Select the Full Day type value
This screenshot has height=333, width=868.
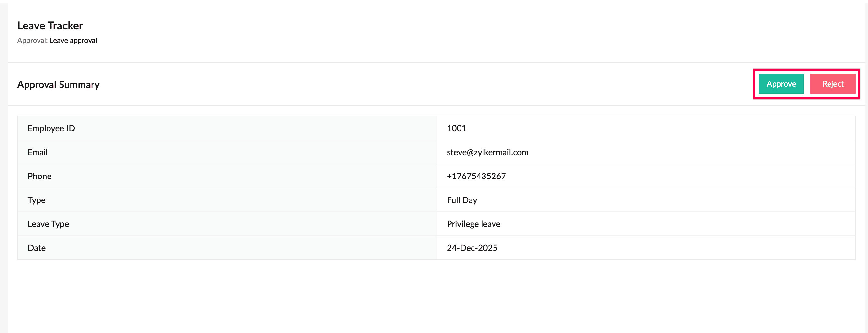point(461,200)
